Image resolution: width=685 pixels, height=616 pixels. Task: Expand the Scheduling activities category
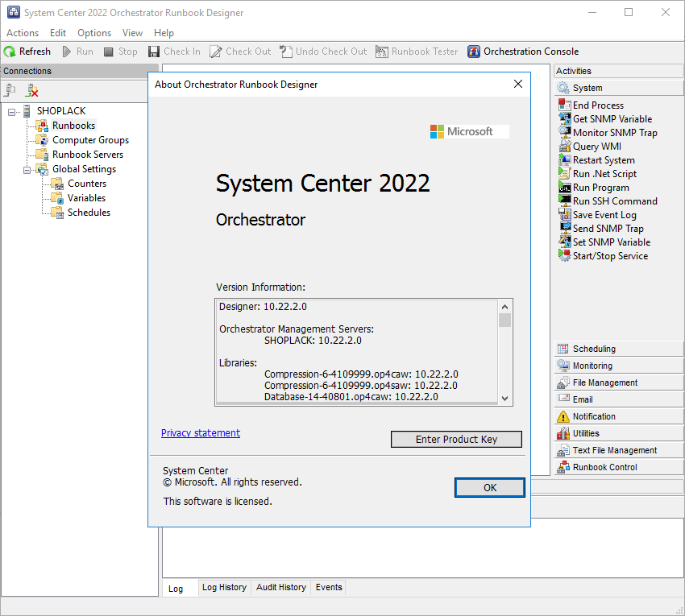click(618, 349)
